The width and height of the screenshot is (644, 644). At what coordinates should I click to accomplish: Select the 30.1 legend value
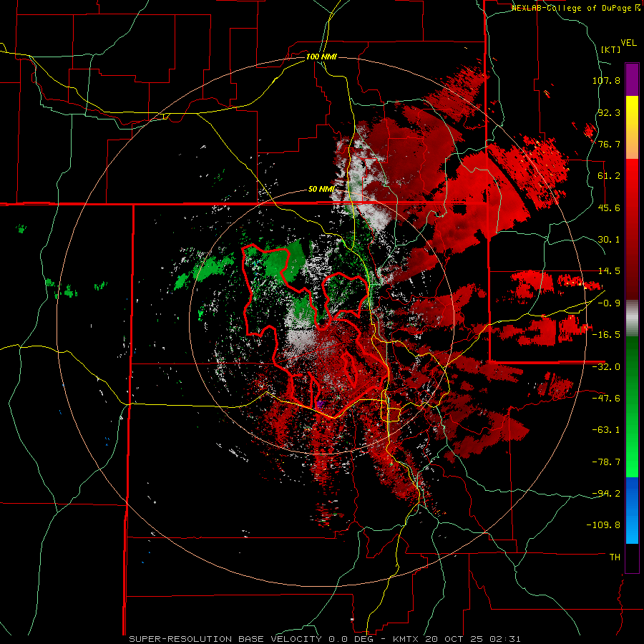point(609,240)
